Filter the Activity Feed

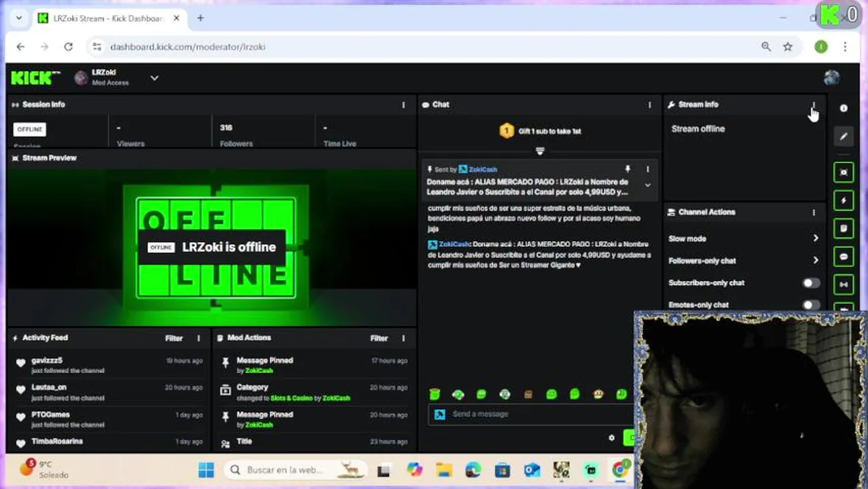point(174,338)
